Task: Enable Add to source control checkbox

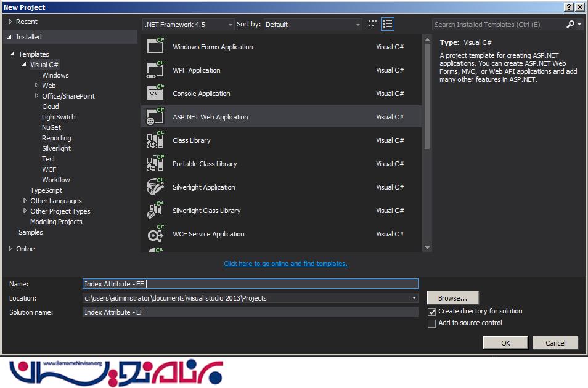Action: tap(432, 324)
